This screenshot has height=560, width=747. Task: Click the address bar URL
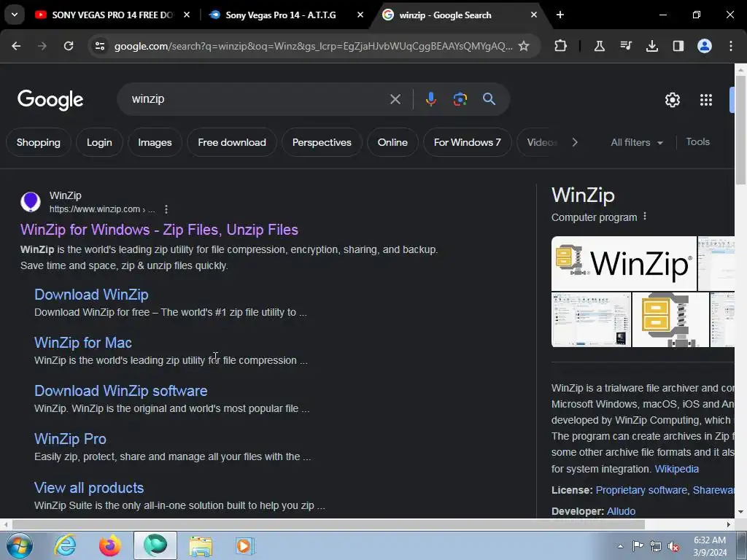pos(313,46)
